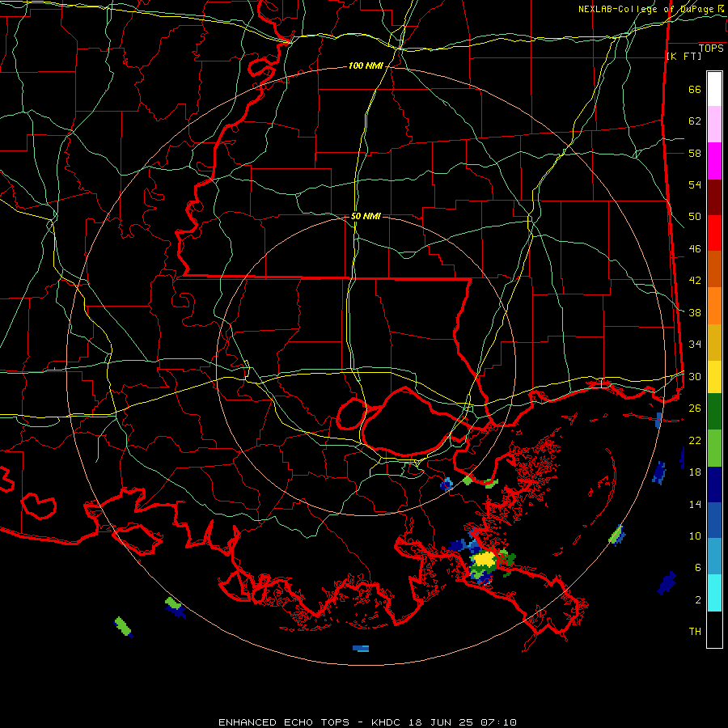Click the '10' legend value
This screenshot has width=728, height=728.
tap(695, 536)
